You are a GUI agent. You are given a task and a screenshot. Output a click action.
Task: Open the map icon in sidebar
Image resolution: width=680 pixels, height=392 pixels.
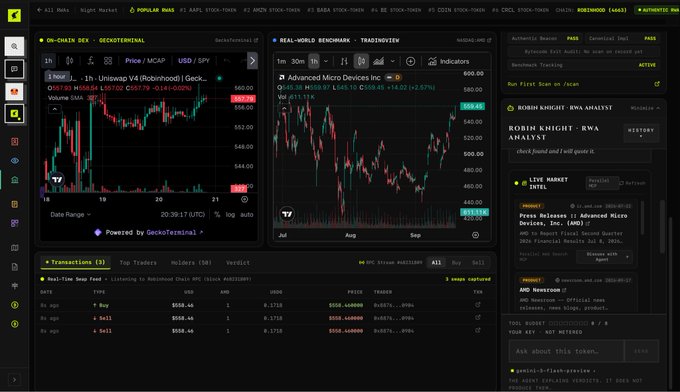(x=15, y=248)
